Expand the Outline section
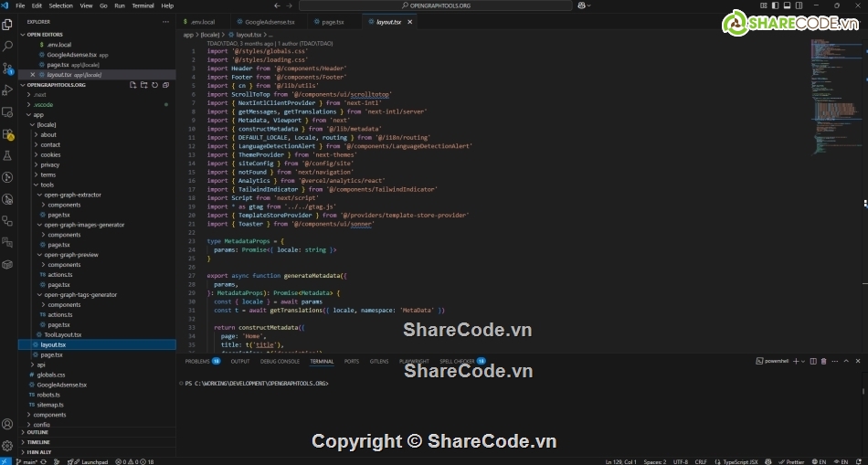This screenshot has height=465, width=868. 37,432
